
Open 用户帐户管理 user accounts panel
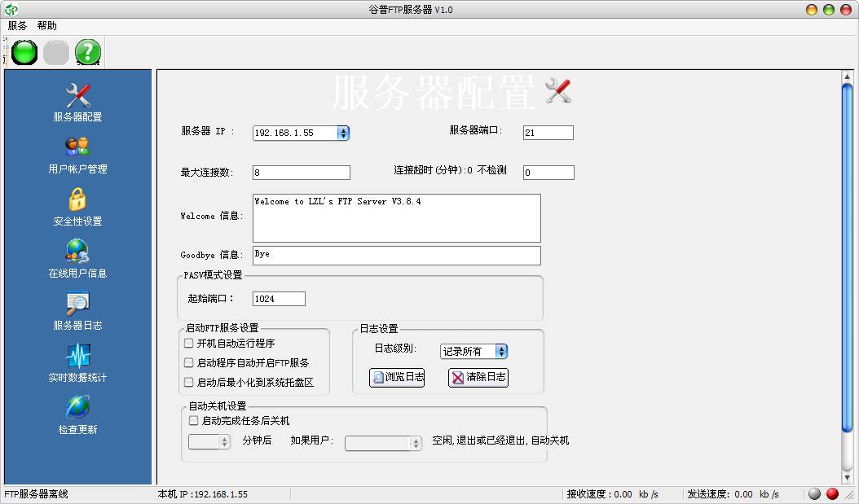pyautogui.click(x=77, y=155)
